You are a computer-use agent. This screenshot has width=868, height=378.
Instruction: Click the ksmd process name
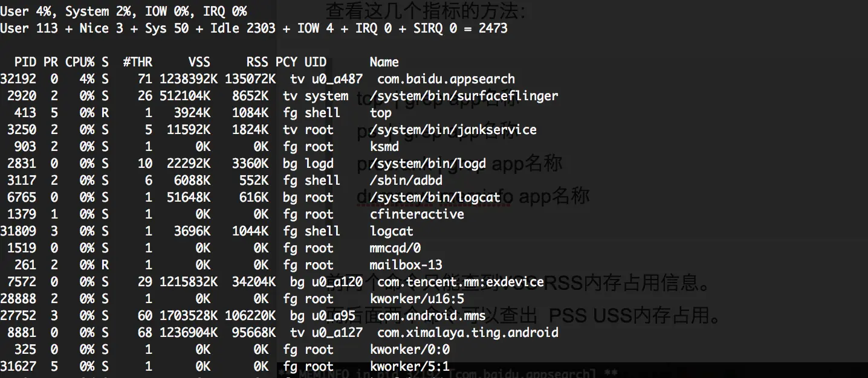point(384,147)
